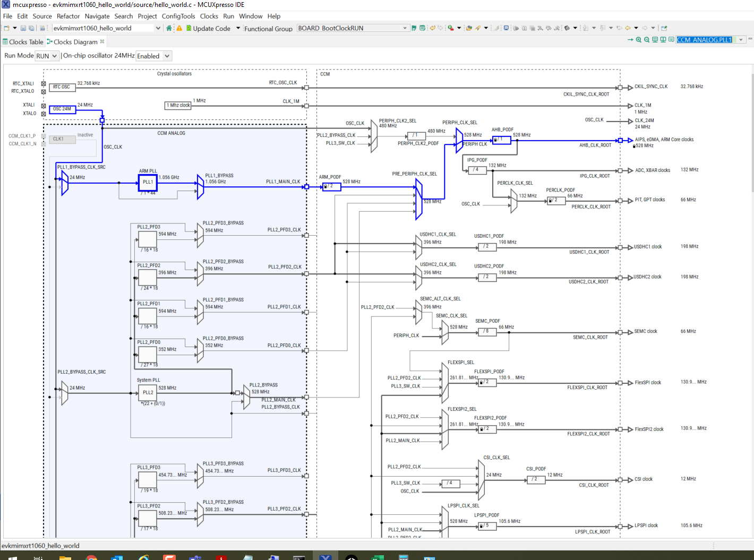Image resolution: width=754 pixels, height=560 pixels.
Task: Open the Clocks menu
Action: coord(209,16)
